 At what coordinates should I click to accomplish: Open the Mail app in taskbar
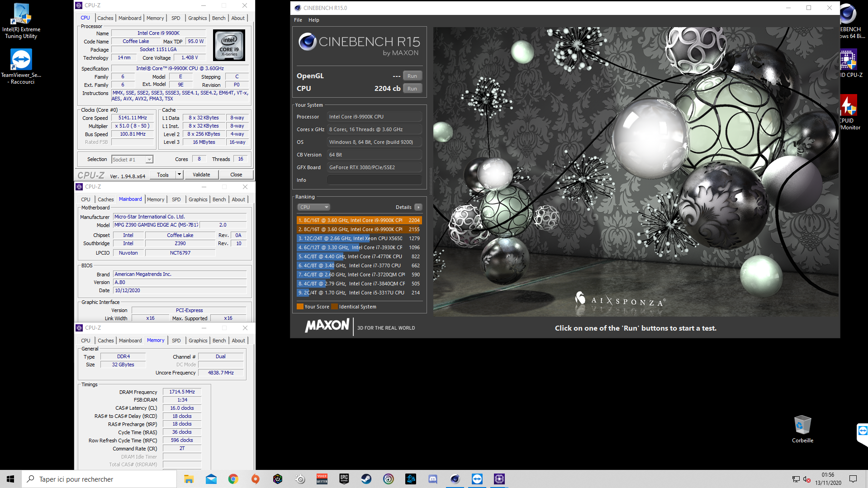(x=211, y=479)
